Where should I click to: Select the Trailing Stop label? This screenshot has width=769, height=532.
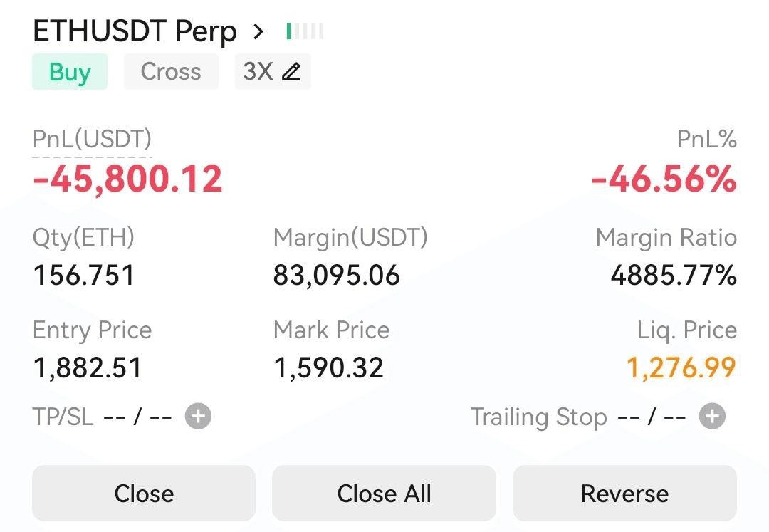539,417
